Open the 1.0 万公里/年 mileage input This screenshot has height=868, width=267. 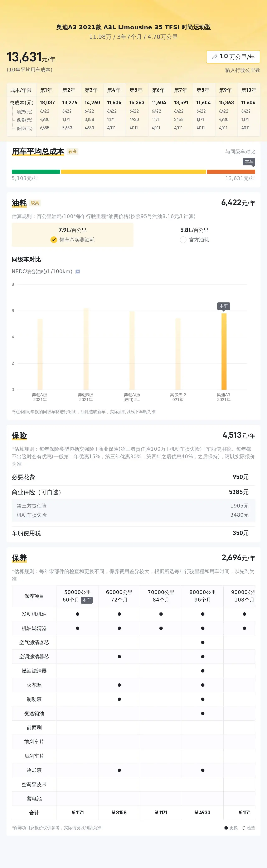pos(233,57)
